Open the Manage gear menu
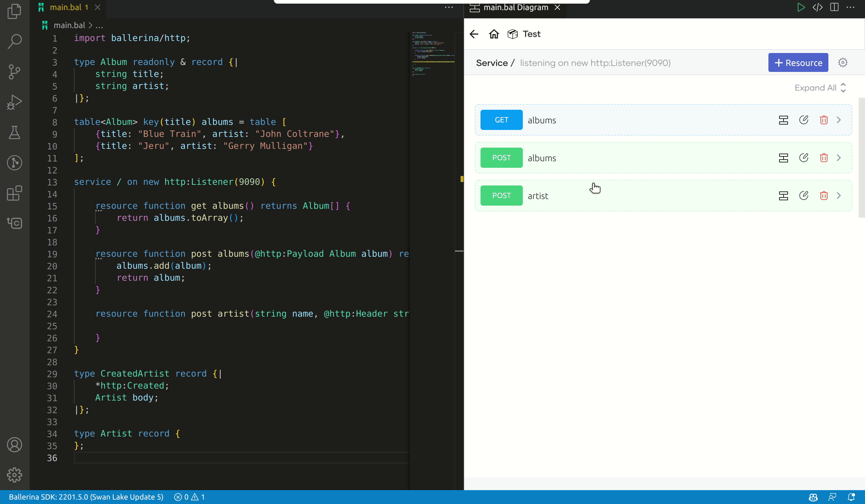 [15, 475]
